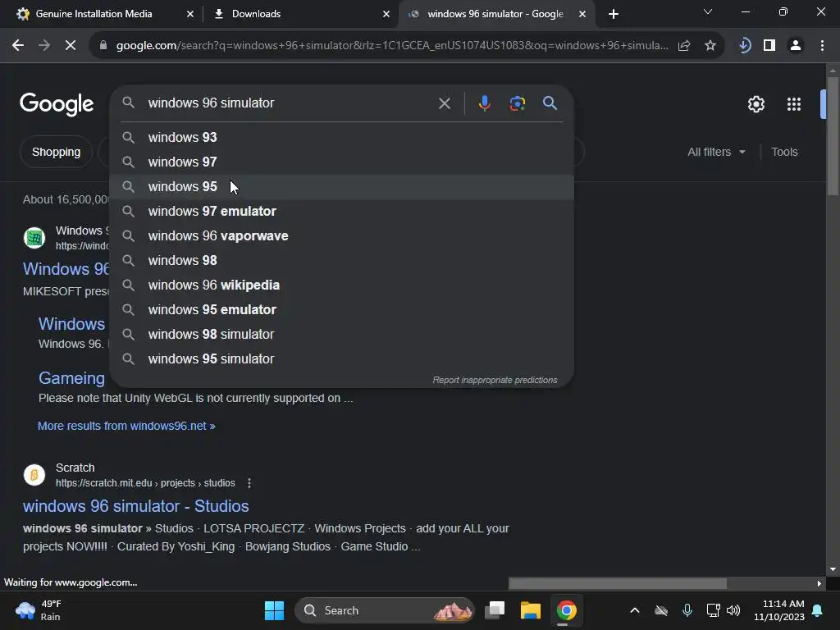
Task: Choose highlighted suggestion windows 95
Action: 342,187
